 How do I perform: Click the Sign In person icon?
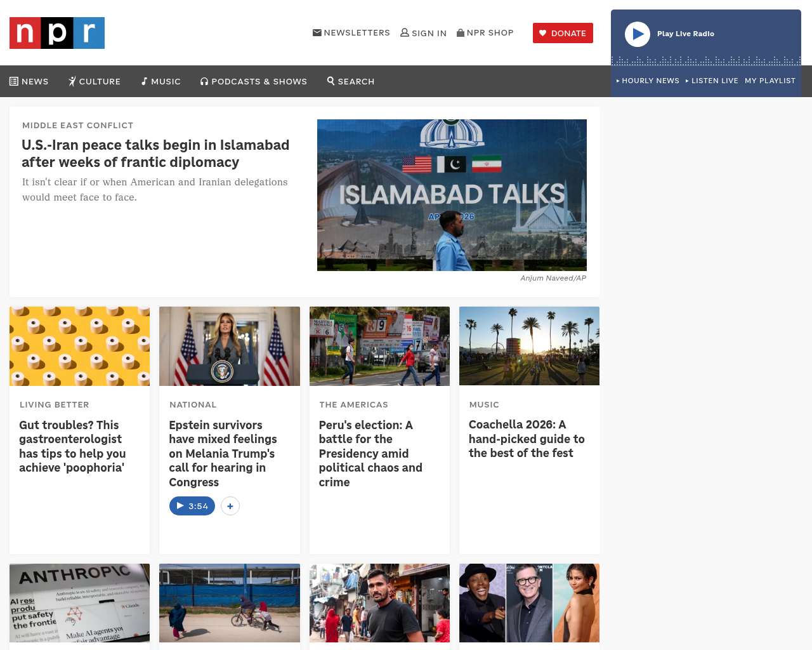[x=405, y=33]
